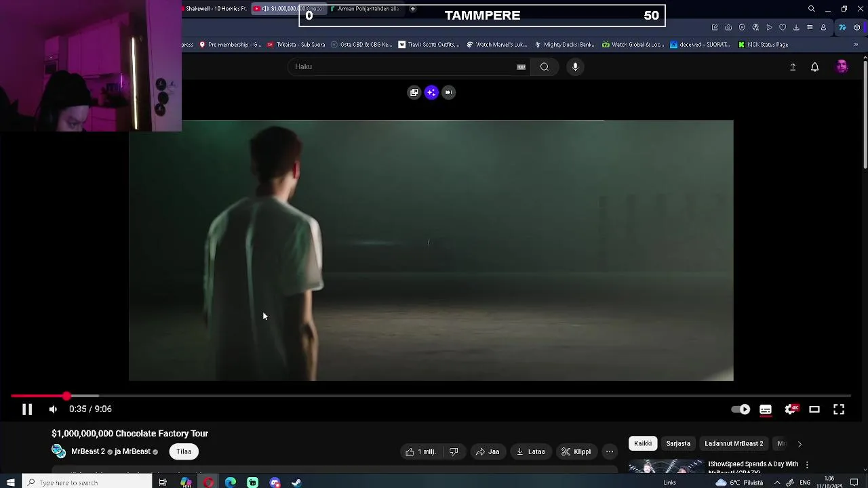The width and height of the screenshot is (868, 488).
Task: Switch to theater mode view
Action: click(x=814, y=409)
